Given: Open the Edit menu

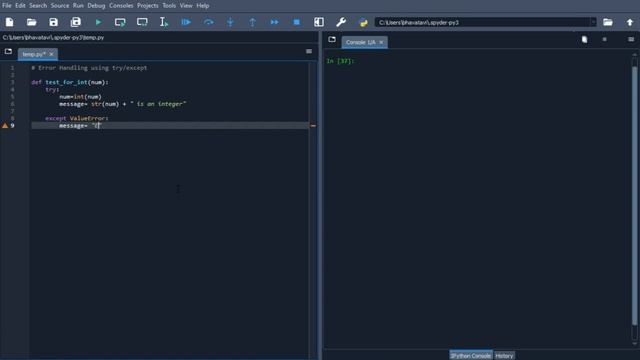Looking at the screenshot, I should click(x=20, y=6).
